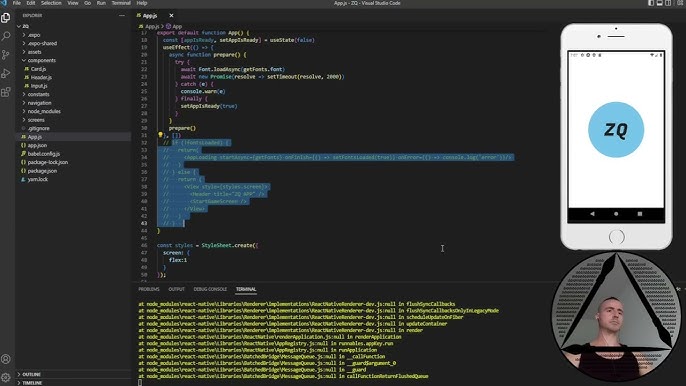Open the Accounts menu icon
The image size is (686, 386).
tap(6, 359)
